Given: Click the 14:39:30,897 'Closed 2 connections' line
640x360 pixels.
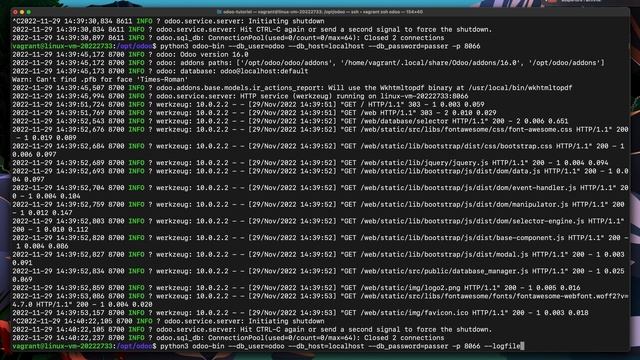Looking at the screenshot, I should point(228,38).
